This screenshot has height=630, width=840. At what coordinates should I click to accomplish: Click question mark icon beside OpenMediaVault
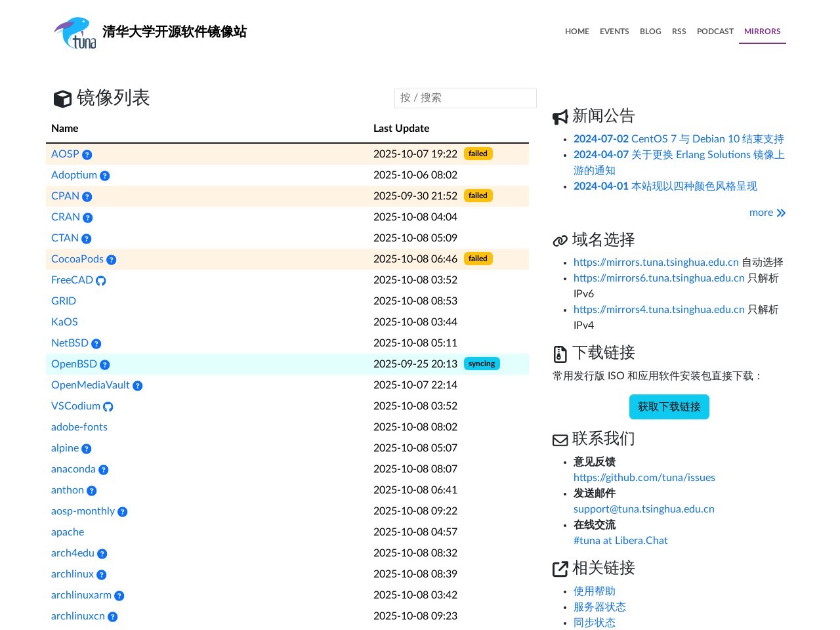pyautogui.click(x=138, y=386)
